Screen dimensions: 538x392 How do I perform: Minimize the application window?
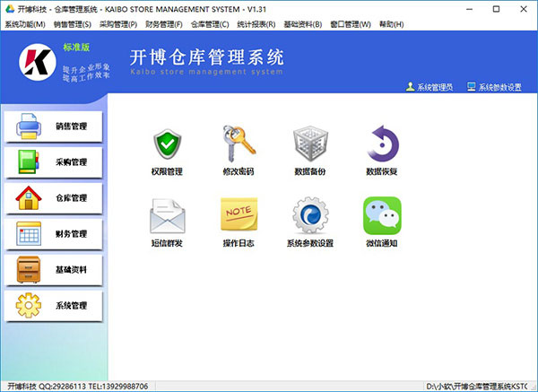pos(469,9)
